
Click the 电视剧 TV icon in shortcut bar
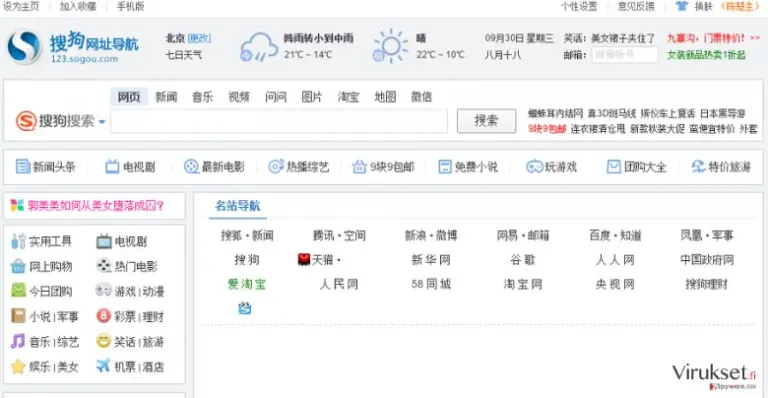tap(112, 167)
